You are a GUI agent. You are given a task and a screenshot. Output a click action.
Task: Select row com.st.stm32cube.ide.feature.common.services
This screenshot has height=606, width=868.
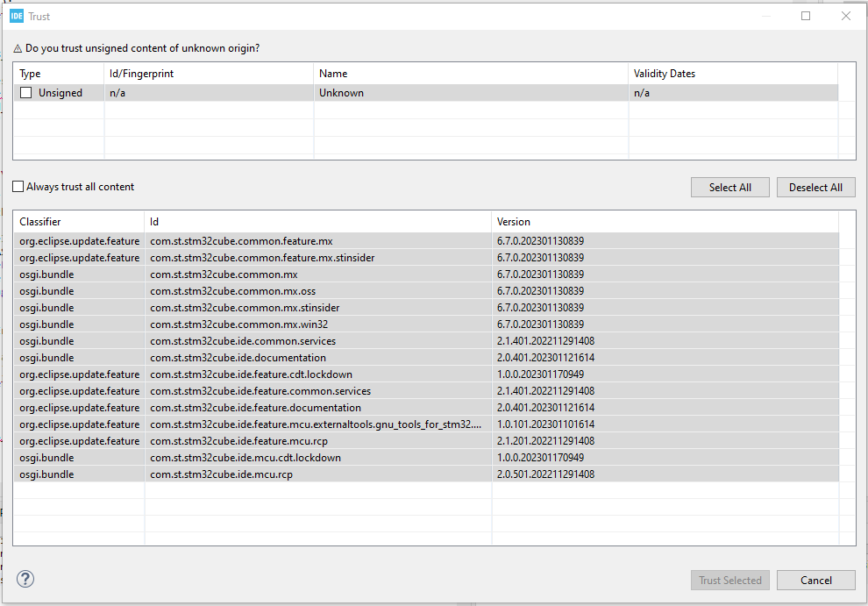[x=426, y=391]
